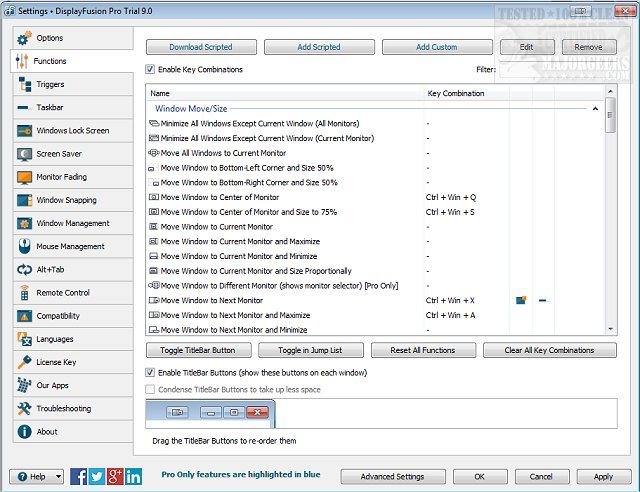Click the Remove button
The width and height of the screenshot is (640, 492).
pyautogui.click(x=589, y=47)
